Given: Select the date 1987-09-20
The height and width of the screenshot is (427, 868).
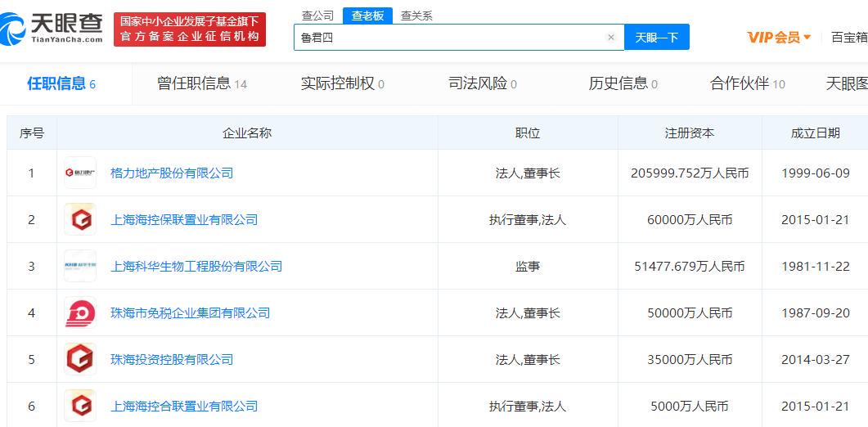Looking at the screenshot, I should point(816,313).
